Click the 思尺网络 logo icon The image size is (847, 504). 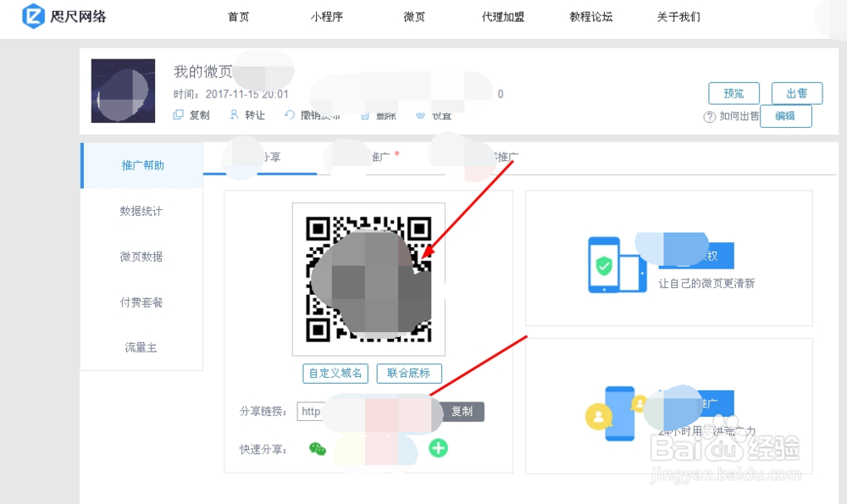(x=32, y=17)
